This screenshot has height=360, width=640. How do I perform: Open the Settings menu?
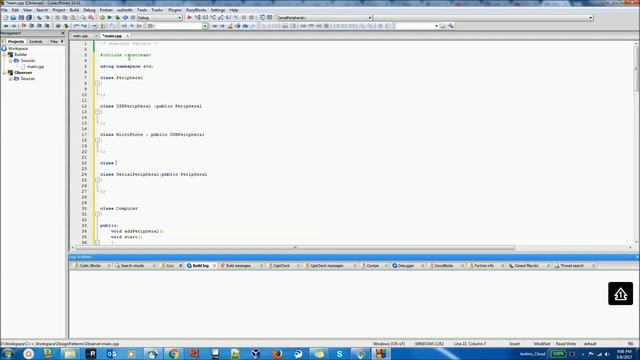[218, 10]
